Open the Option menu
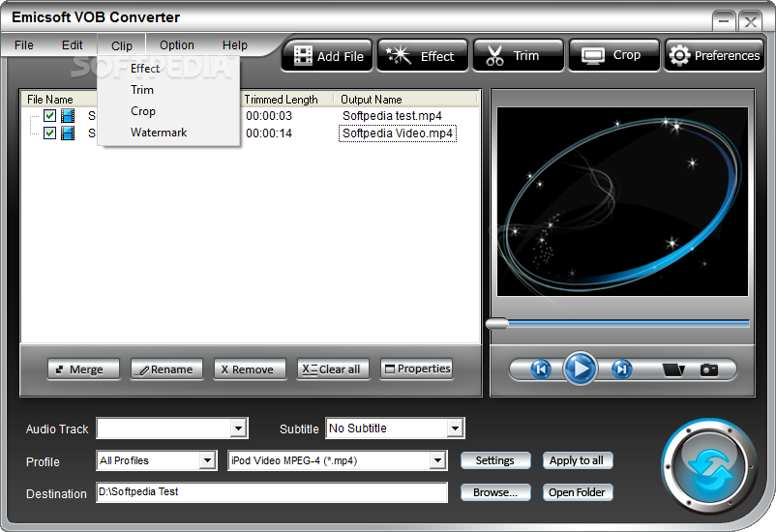Viewport: 776px width, 532px height. click(x=177, y=45)
